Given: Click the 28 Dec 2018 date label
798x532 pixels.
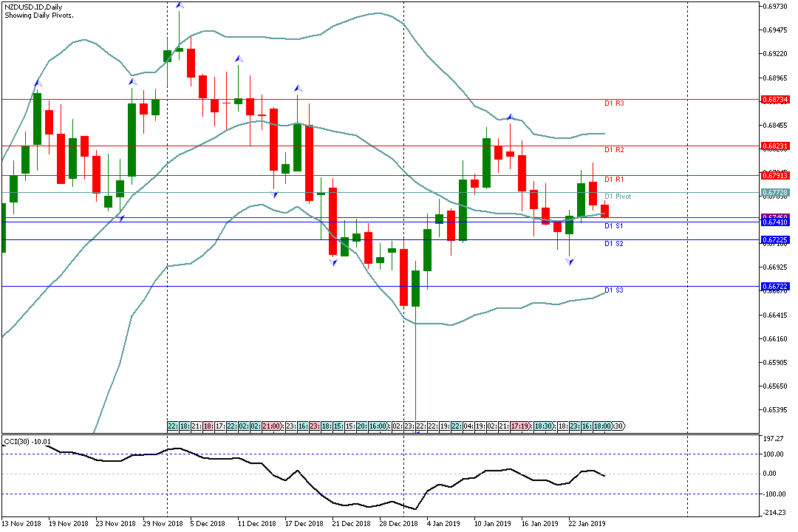Looking at the screenshot, I should click(398, 524).
